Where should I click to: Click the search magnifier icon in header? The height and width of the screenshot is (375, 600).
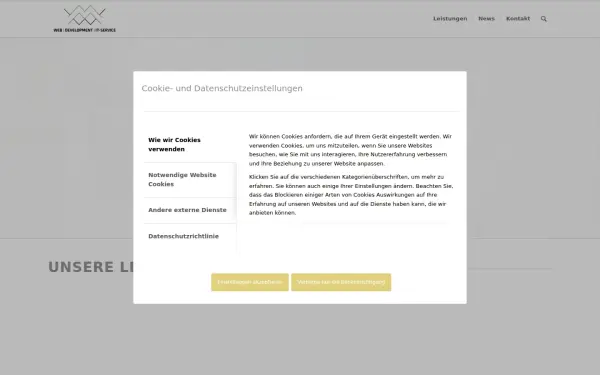tap(543, 19)
